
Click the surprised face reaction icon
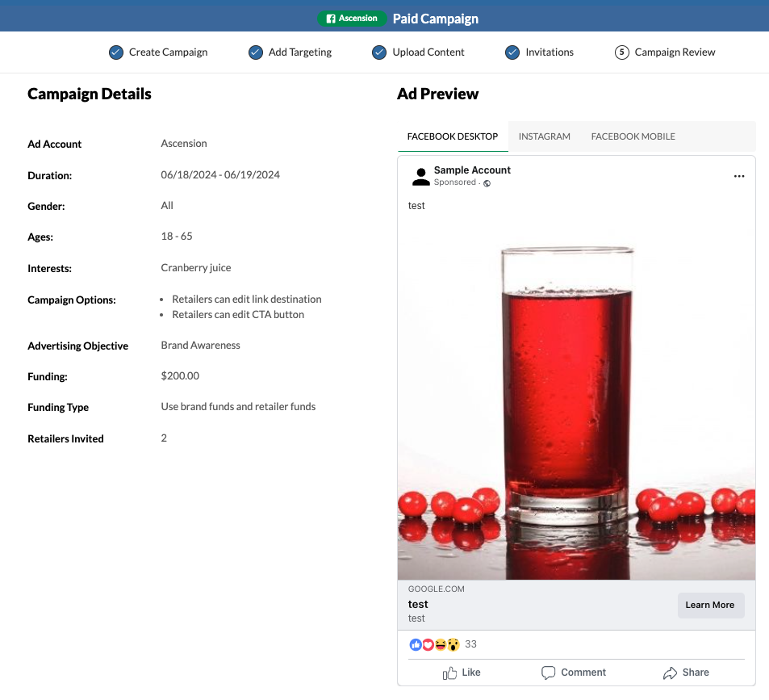coord(453,644)
